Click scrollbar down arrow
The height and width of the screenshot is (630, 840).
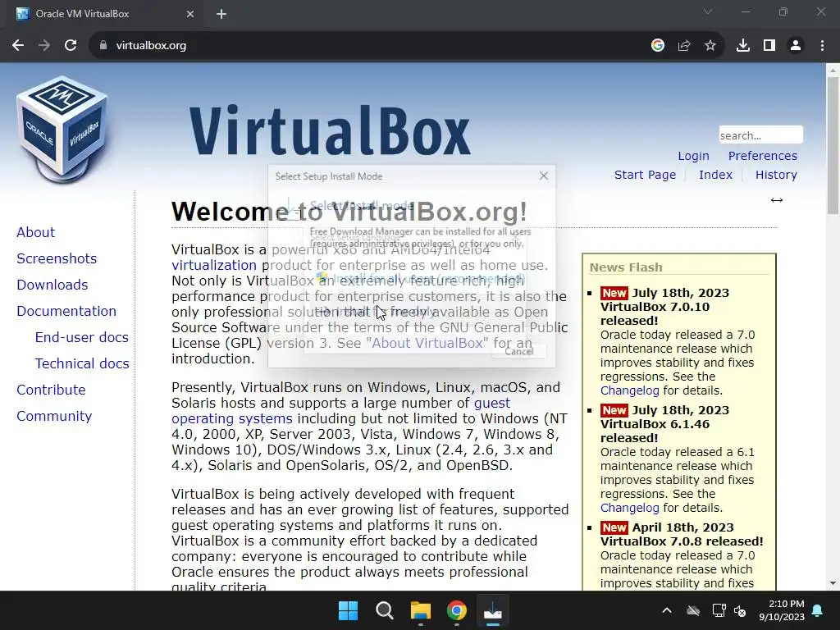click(x=833, y=583)
